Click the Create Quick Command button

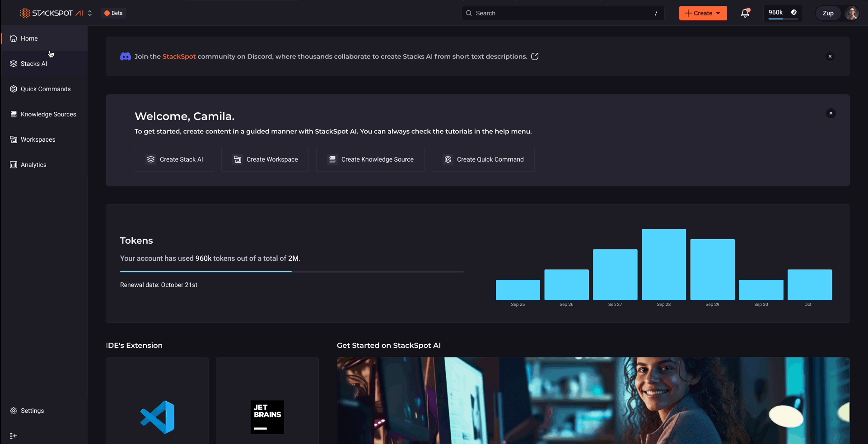[483, 159]
